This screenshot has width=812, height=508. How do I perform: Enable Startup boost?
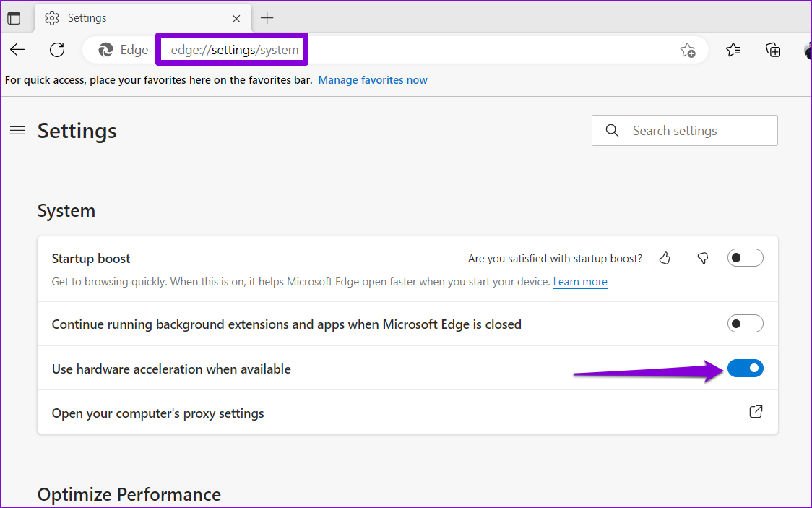745,257
